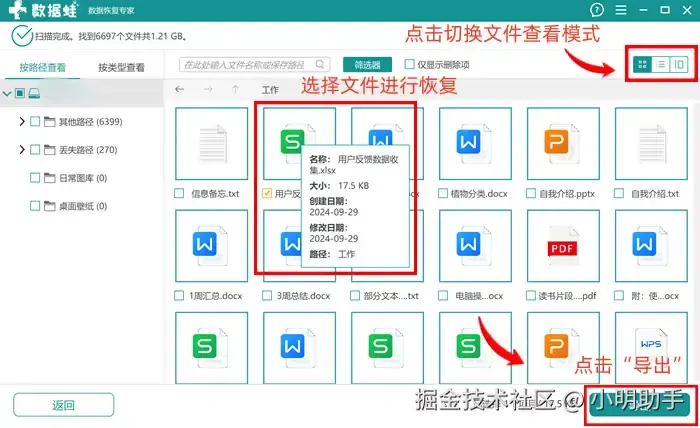Select the 自我介绍.pptx file thumbnail
Image resolution: width=700 pixels, height=428 pixels.
(x=563, y=144)
